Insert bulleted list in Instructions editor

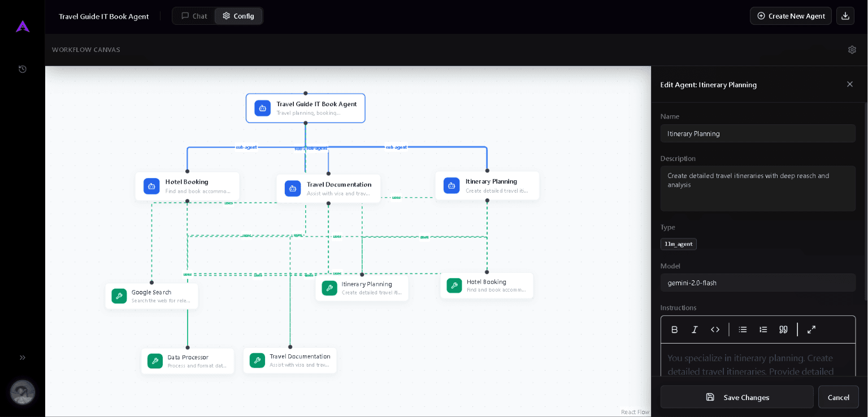[x=743, y=329]
